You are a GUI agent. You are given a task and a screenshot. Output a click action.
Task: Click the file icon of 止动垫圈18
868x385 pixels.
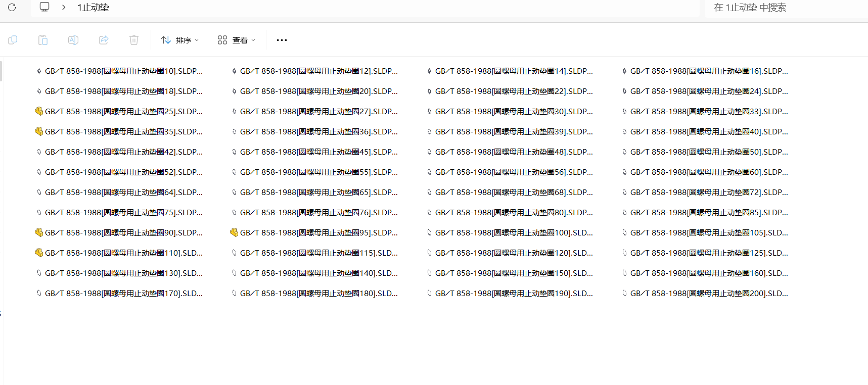(39, 91)
